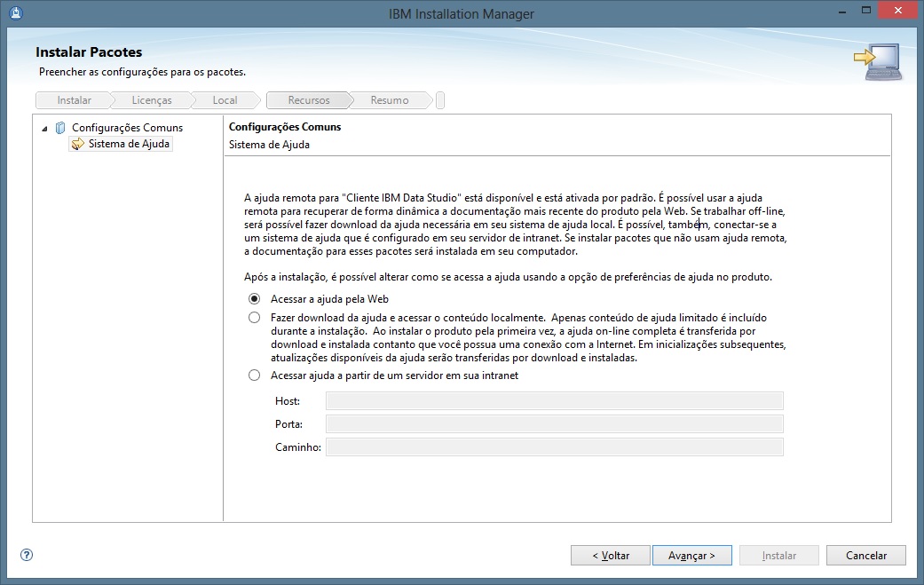The image size is (924, 585).
Task: Choose Fazer download da ajuda option
Action: point(254,318)
